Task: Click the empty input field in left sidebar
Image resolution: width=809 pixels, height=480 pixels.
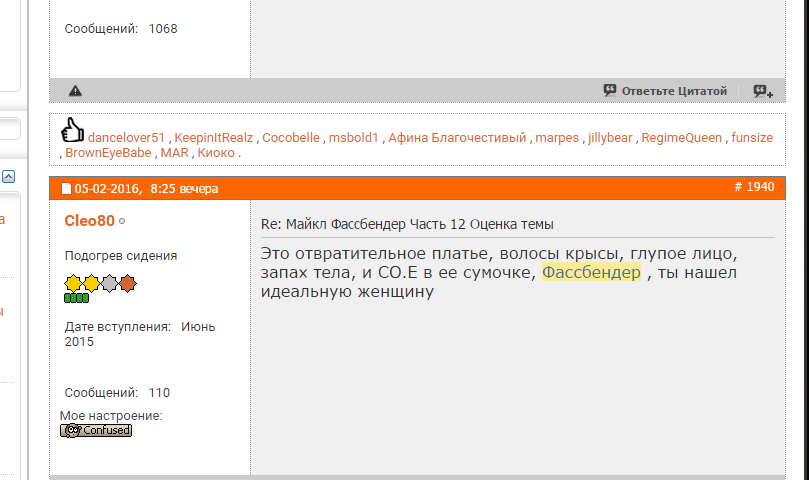Action: point(9,129)
